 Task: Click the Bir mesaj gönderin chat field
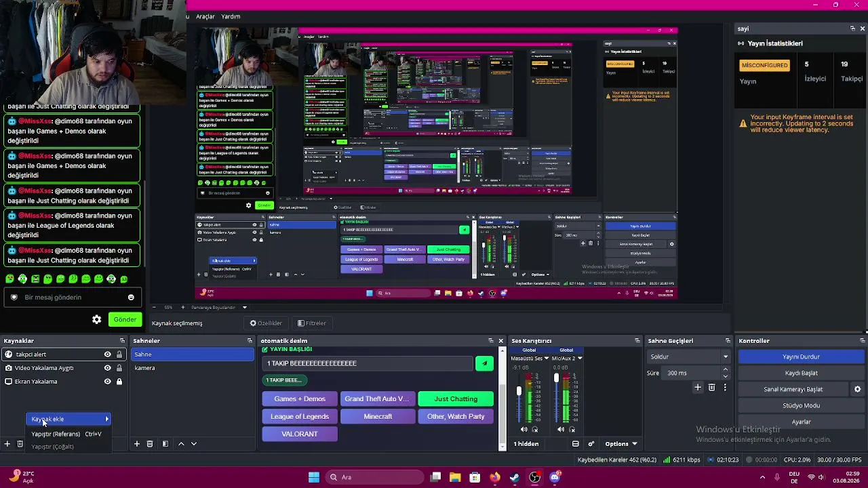[71, 298]
